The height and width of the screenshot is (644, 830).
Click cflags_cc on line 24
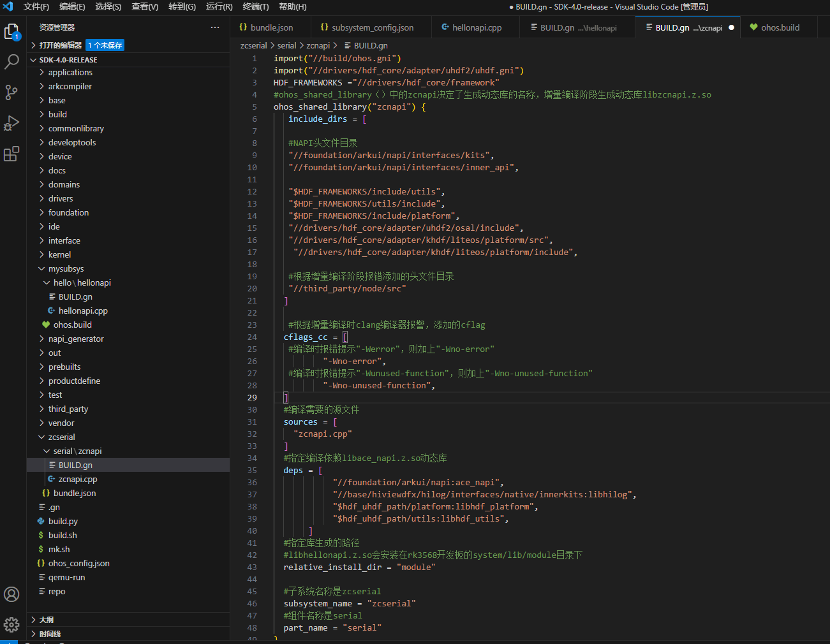point(306,337)
